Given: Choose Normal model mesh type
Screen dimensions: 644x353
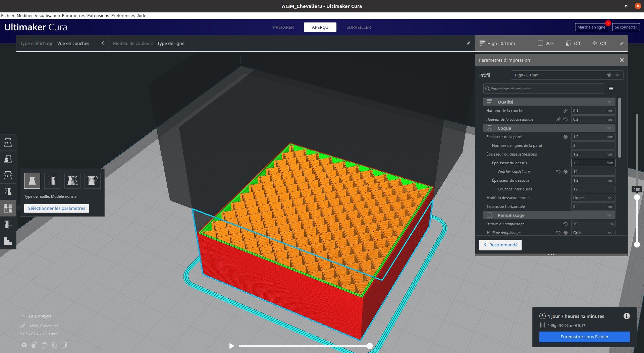Looking at the screenshot, I should tap(32, 181).
